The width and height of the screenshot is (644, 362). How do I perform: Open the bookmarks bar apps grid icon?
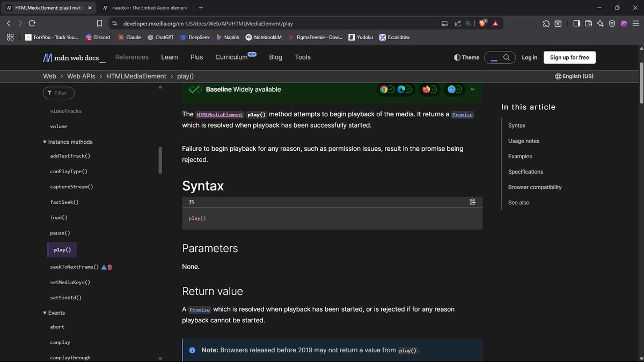10,37
